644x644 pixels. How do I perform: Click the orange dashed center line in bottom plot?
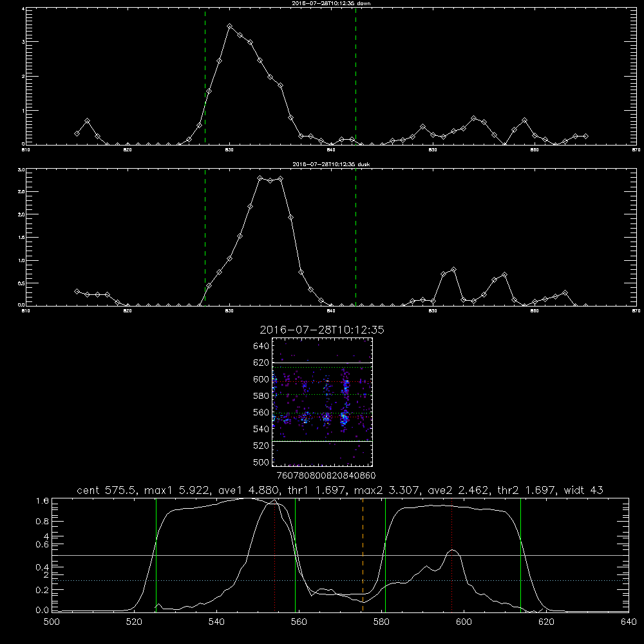pos(363,554)
